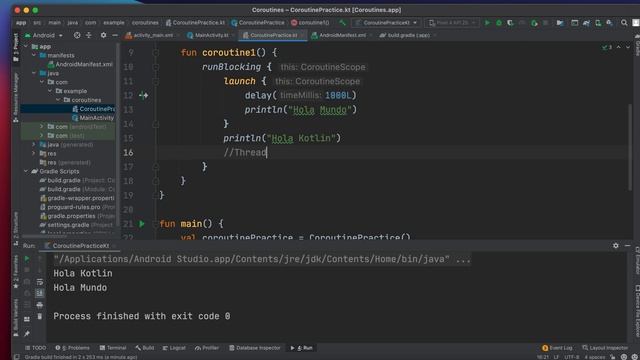Viewport: 640px width, 360px height.
Task: Open the Search Everywhere magnifier icon
Action: [624, 23]
